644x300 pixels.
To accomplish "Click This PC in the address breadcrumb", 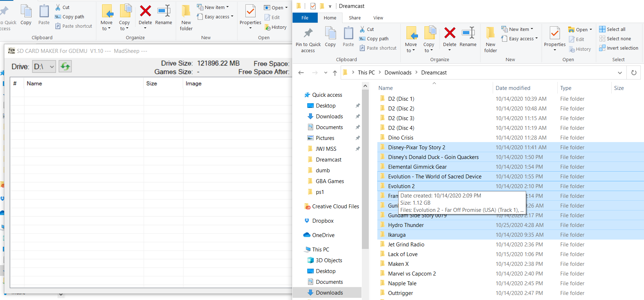I will click(366, 72).
